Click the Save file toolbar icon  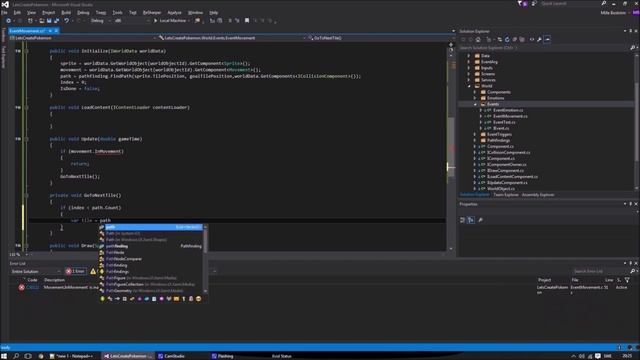[49, 20]
